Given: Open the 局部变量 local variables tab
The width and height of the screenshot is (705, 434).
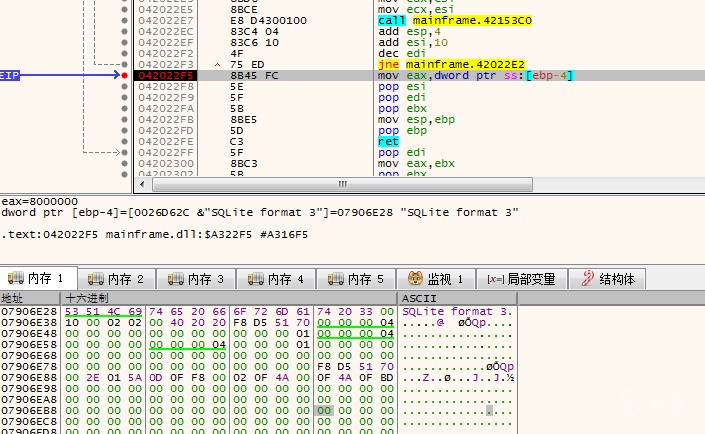Looking at the screenshot, I should point(522,279).
